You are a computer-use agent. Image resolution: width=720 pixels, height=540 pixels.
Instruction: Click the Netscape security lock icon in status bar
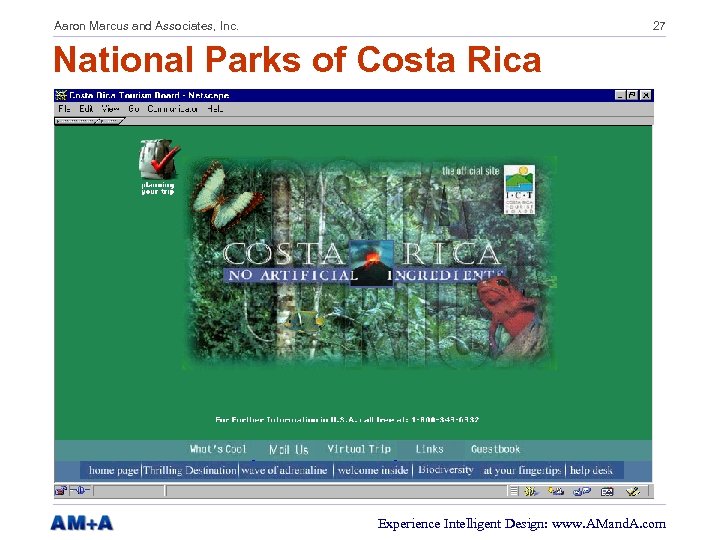(x=61, y=491)
